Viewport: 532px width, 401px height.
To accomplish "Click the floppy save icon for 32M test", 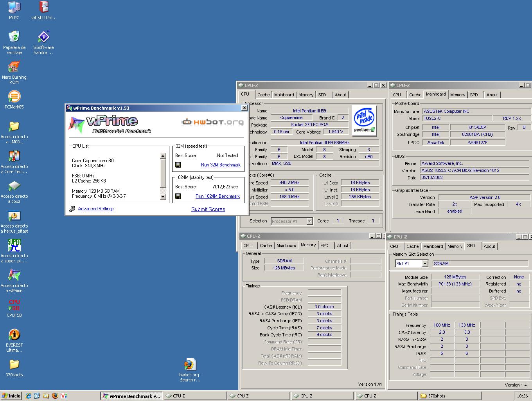I will (x=178, y=165).
